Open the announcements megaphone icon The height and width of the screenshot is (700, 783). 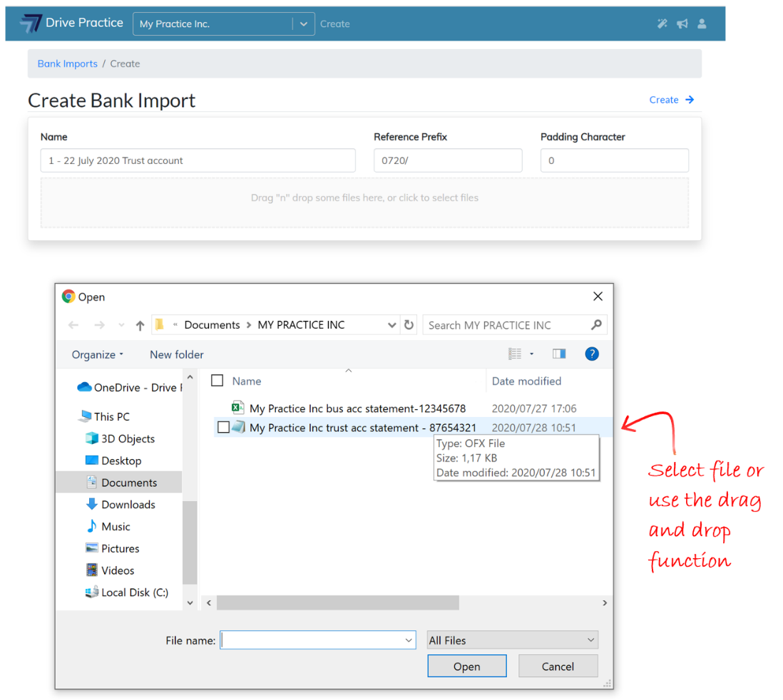(x=682, y=24)
